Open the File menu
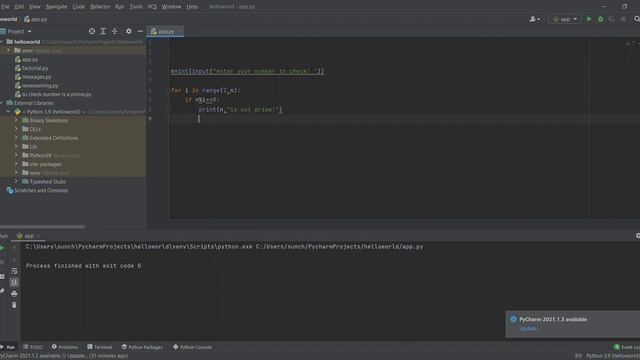Viewport: 640px width, 360px height. coord(5,7)
